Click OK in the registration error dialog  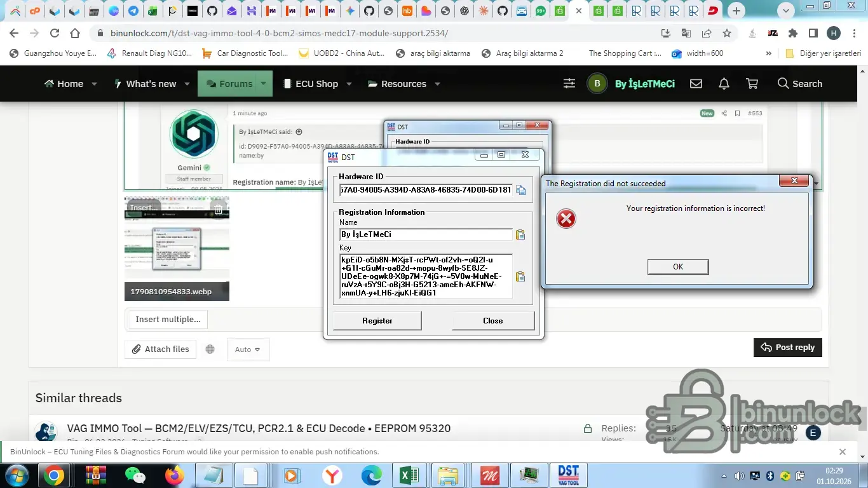click(x=678, y=267)
